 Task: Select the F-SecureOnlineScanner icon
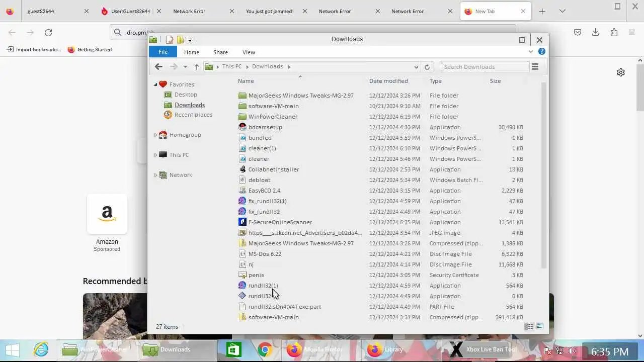click(243, 222)
